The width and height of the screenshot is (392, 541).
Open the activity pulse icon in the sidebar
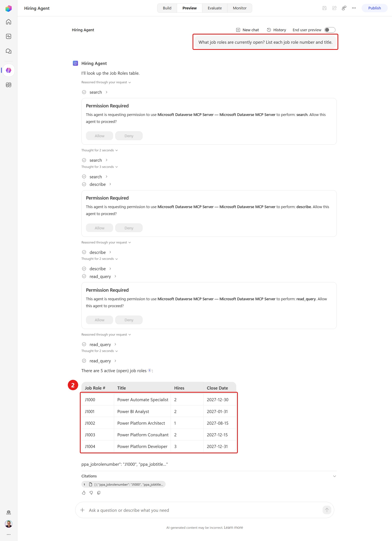click(9, 37)
